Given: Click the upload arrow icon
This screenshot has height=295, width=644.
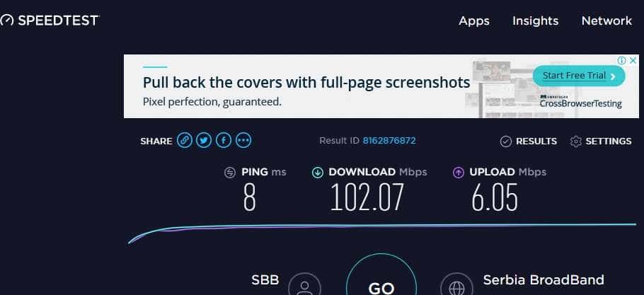Looking at the screenshot, I should coord(459,173).
